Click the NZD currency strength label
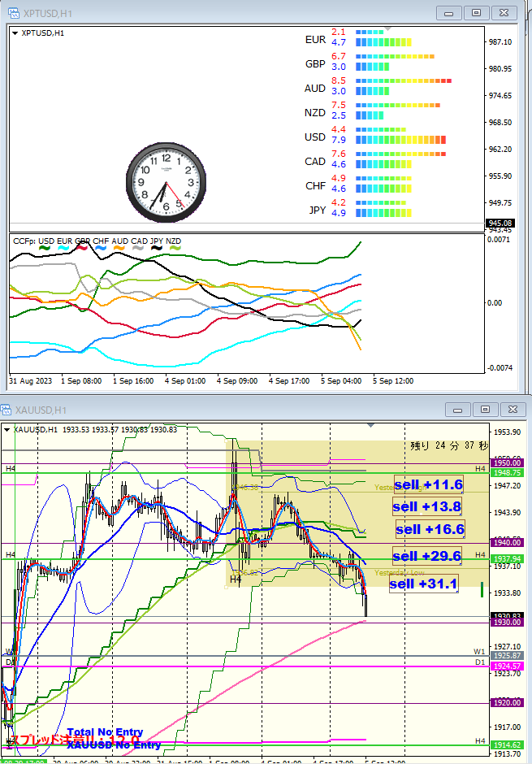Screen dimensions: 532x764 tap(315, 112)
